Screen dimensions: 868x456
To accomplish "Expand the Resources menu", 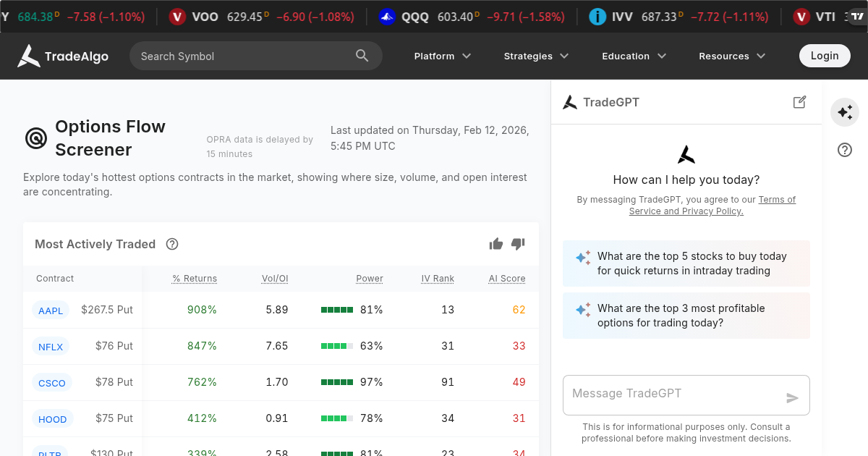I will [x=732, y=56].
